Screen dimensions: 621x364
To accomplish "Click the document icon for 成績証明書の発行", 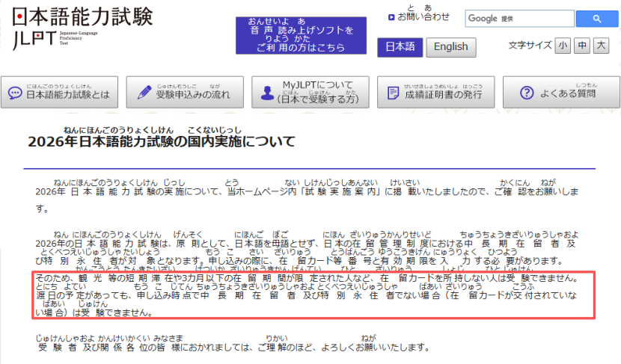I will pos(392,93).
